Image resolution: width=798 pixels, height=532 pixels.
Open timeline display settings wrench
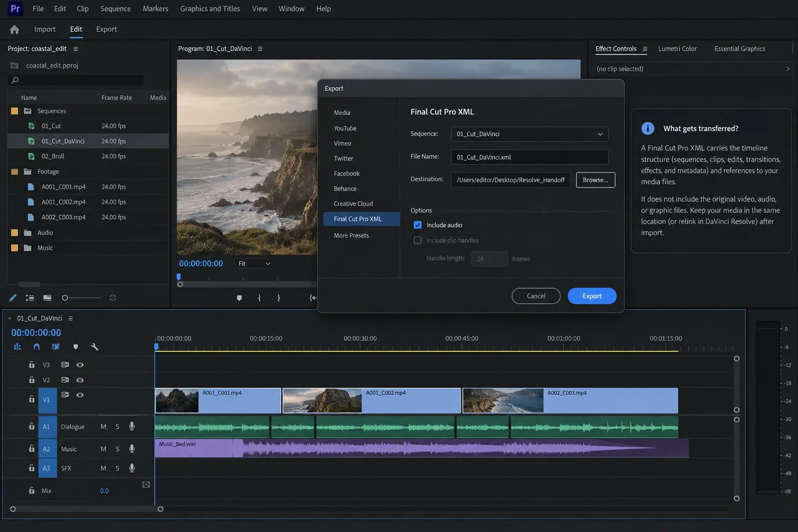(95, 347)
